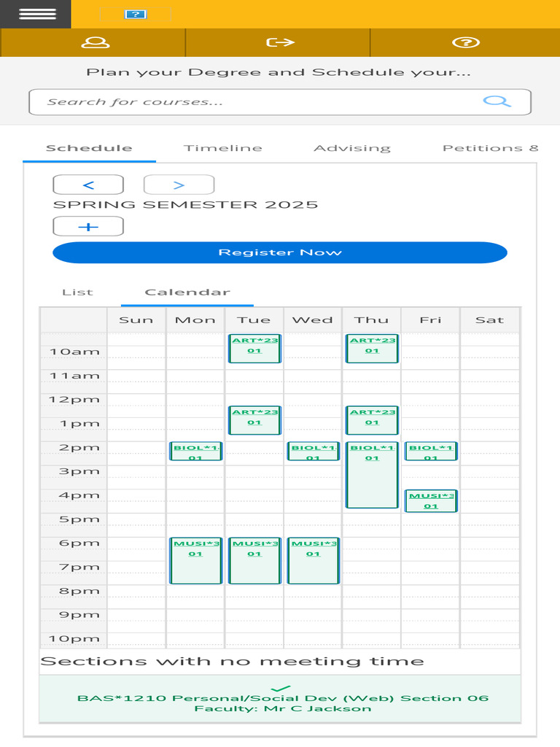Open Tuesday 1pm ART*23 section
This screenshot has width=560, height=747.
pyautogui.click(x=254, y=420)
